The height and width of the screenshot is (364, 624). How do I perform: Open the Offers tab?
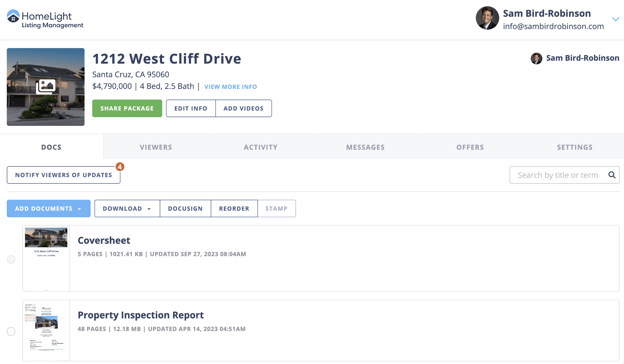click(470, 147)
